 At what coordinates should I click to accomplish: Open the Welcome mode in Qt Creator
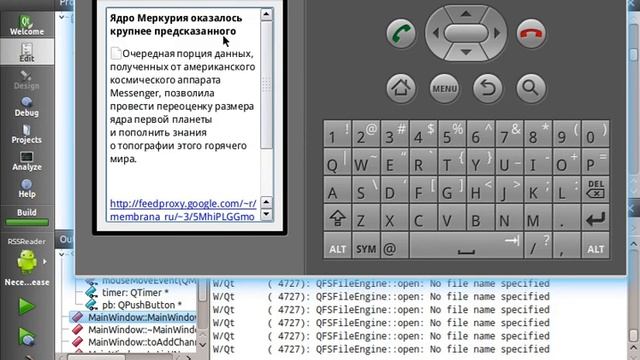pyautogui.click(x=27, y=25)
